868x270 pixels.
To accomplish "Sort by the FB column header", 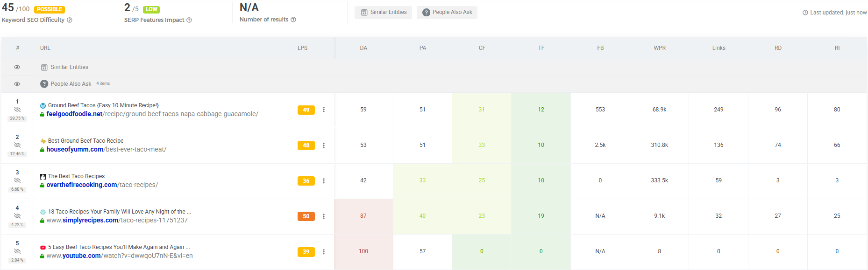I will tap(600, 48).
